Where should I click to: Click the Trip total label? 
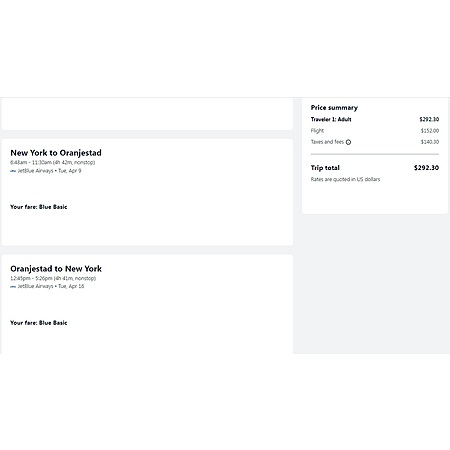pos(325,168)
